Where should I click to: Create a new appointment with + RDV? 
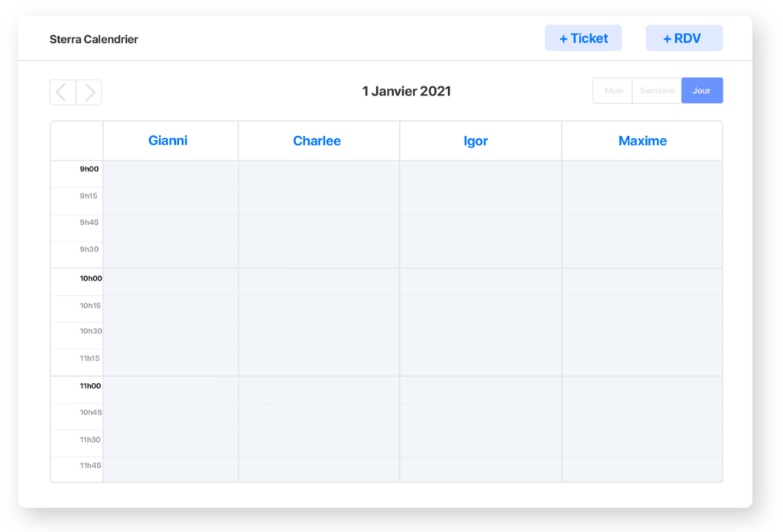click(x=684, y=38)
